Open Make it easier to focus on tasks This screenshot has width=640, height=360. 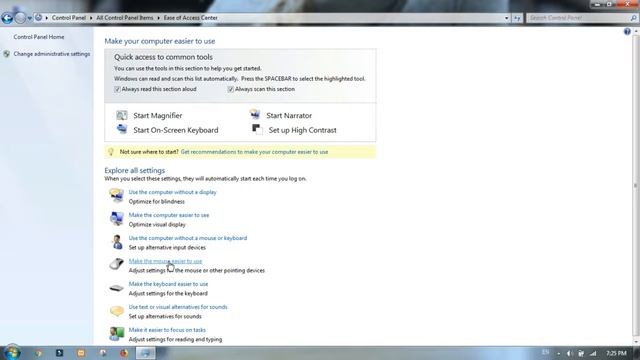click(x=167, y=330)
